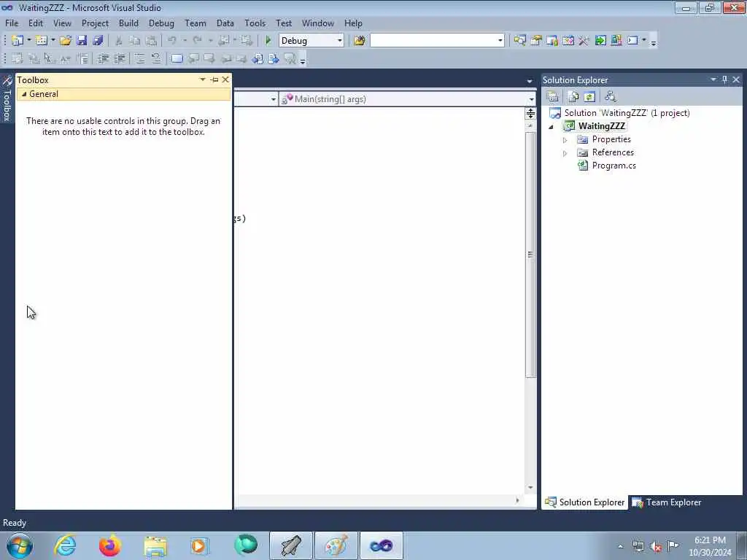Go to previous bookmark in document icon

[258, 58]
